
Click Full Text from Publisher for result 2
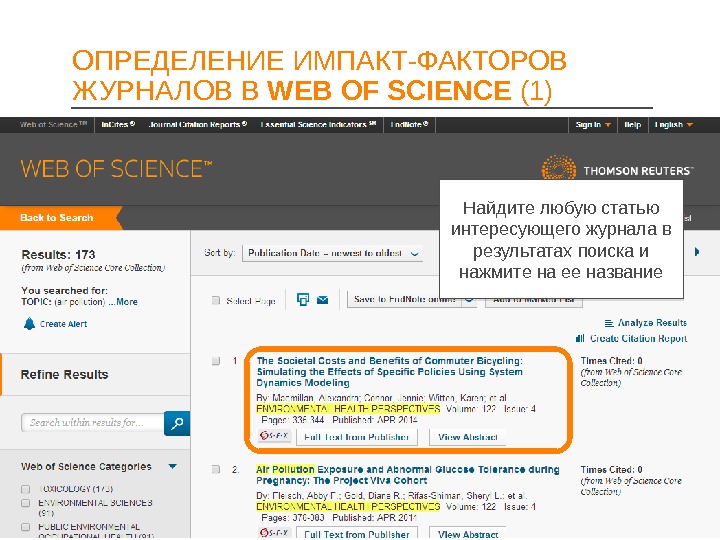[x=356, y=534]
